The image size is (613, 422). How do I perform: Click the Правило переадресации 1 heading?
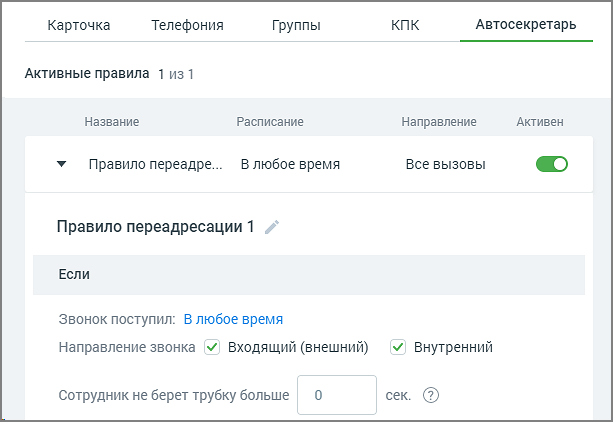156,226
